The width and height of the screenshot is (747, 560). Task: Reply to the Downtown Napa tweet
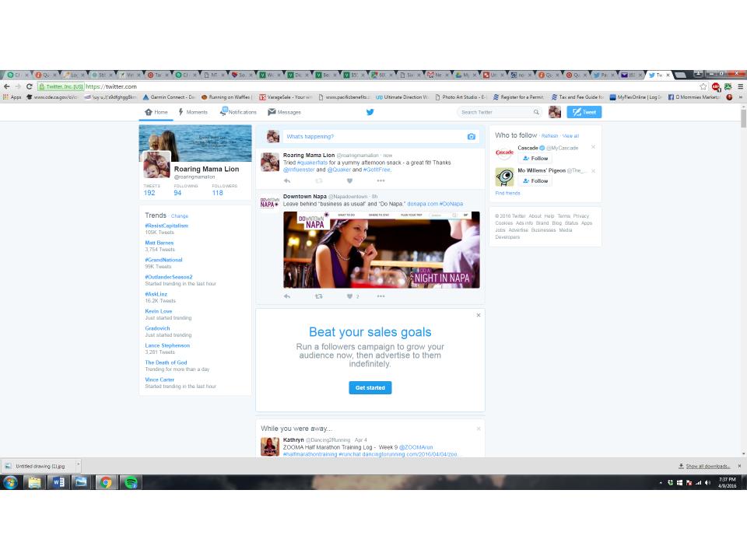[287, 296]
